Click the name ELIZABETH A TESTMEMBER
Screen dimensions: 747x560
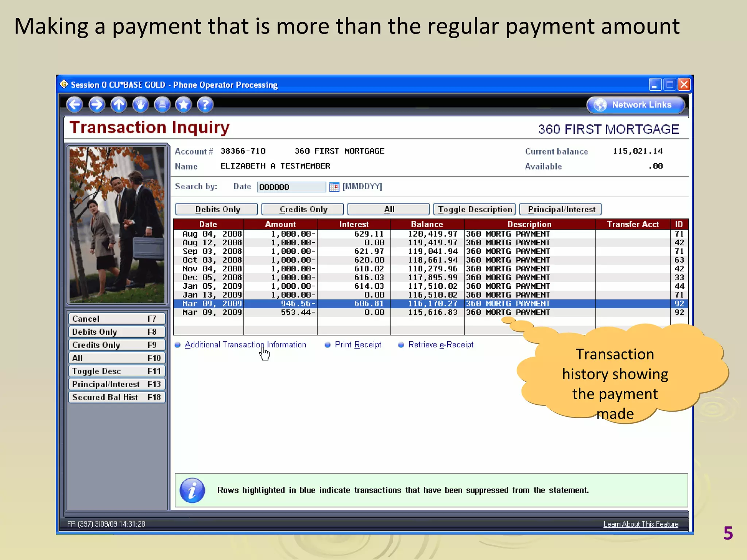(275, 166)
